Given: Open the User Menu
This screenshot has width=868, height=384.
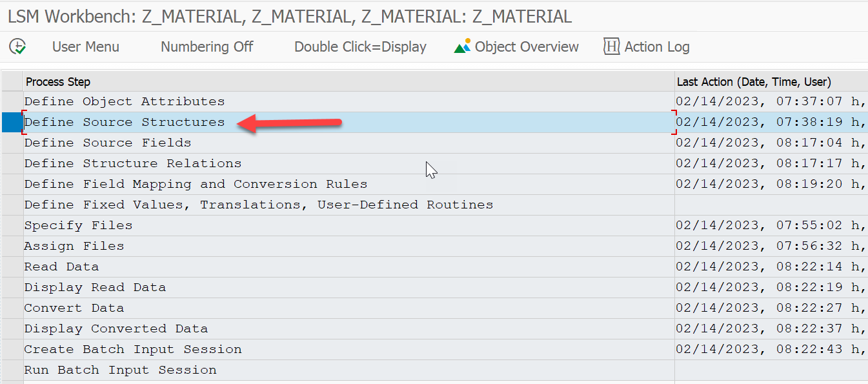Looking at the screenshot, I should 86,46.
